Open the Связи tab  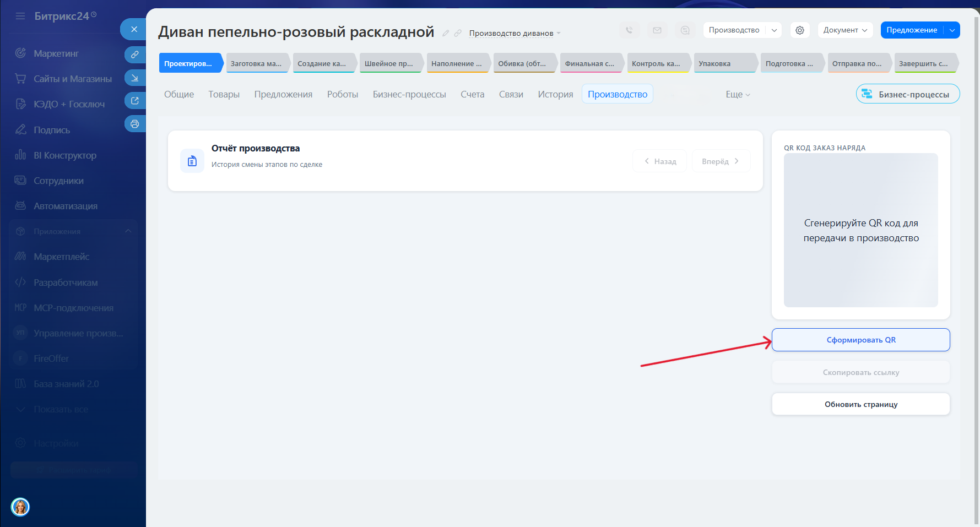coord(511,95)
